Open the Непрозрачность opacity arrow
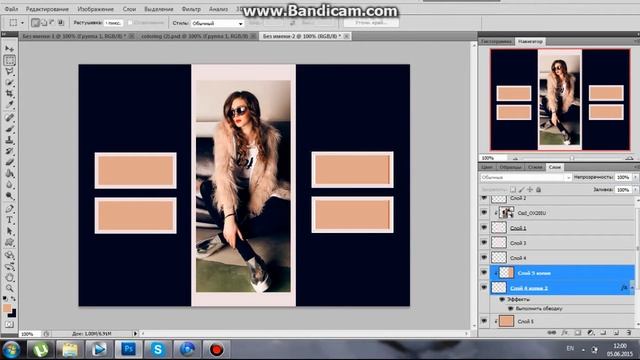This screenshot has height=360, width=640. coord(636,177)
